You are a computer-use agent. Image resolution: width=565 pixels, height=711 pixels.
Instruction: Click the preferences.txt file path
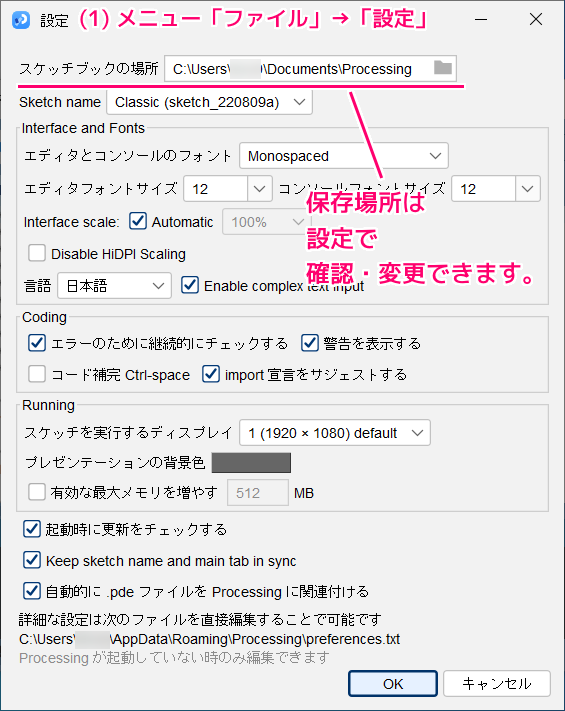209,639
